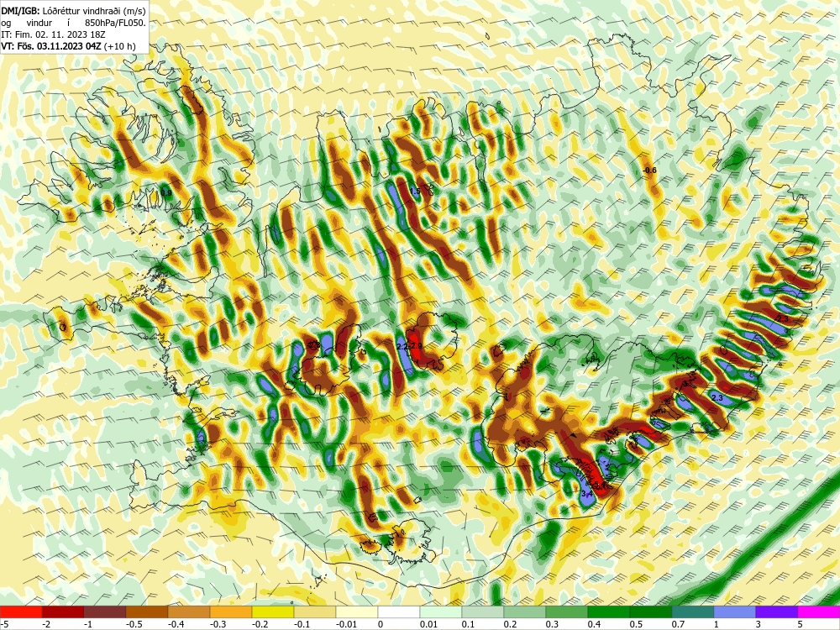Pick the orange legend swatch above -0.3

pyautogui.click(x=231, y=612)
